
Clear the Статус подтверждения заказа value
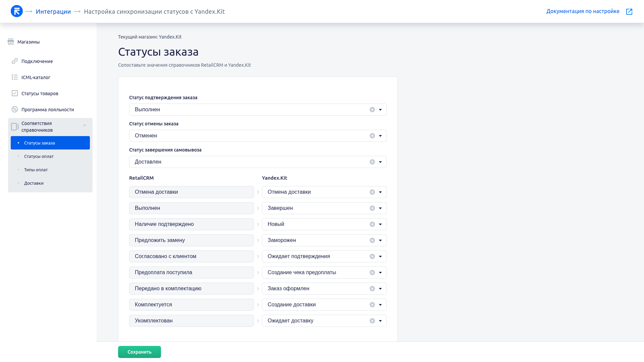click(372, 110)
